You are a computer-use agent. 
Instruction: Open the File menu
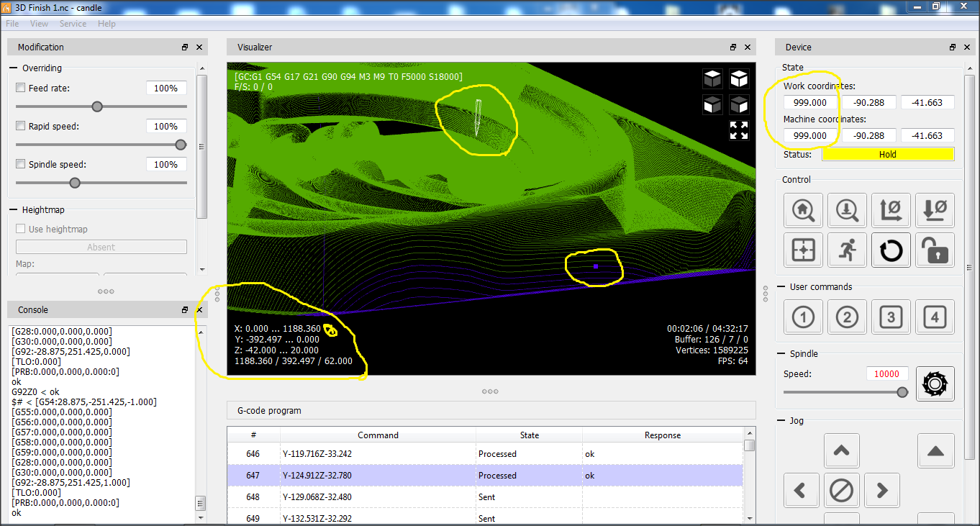(12, 24)
